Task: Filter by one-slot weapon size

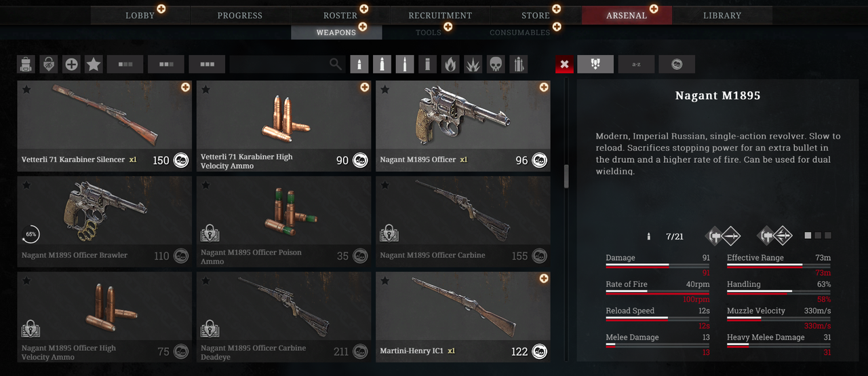Action: pos(125,64)
